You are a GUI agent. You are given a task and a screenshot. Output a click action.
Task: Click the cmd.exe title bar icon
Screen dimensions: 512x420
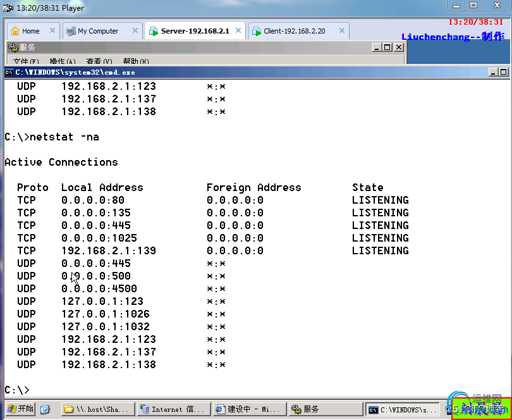(9, 72)
